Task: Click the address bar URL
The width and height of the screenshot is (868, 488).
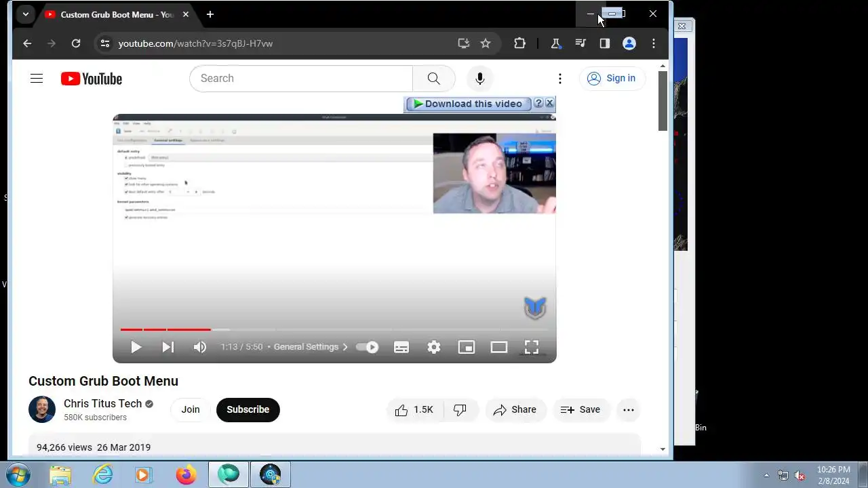Action: tap(195, 43)
